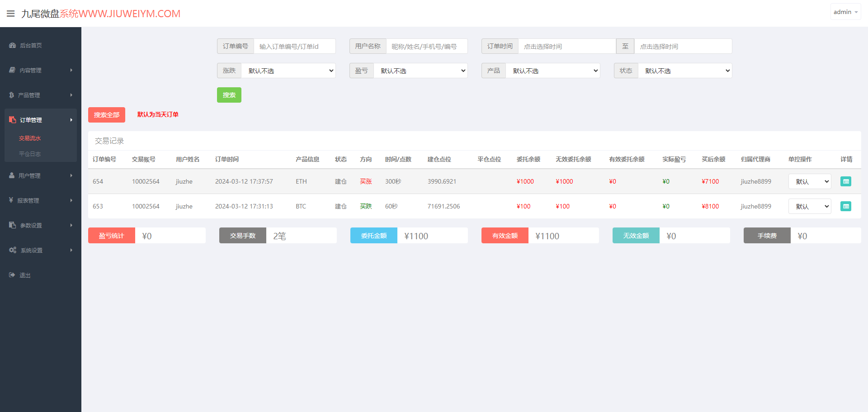Open the 涨跌 filter dropdown
The width and height of the screenshot is (868, 412).
pos(288,71)
